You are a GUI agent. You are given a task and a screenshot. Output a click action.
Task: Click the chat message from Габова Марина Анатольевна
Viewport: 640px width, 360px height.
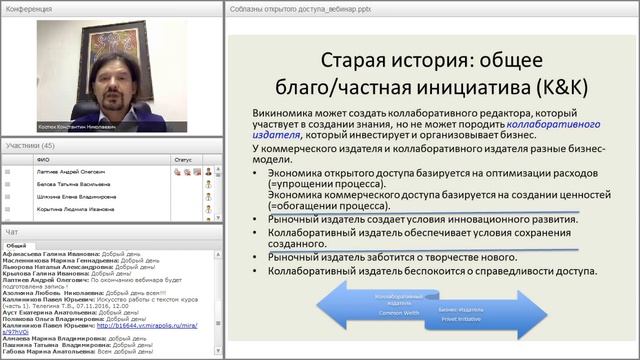[78, 351]
